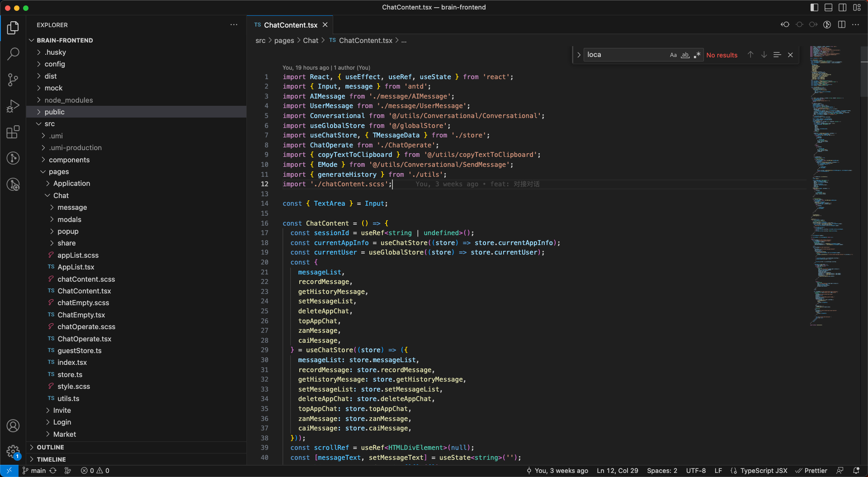Toggle Use Regular Expression in find

[x=697, y=55]
